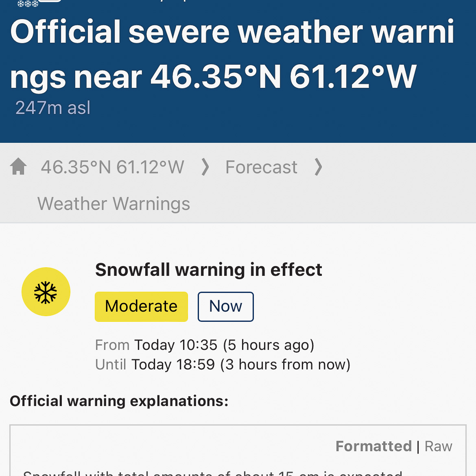Go to the Forecast breadcrumb
This screenshot has height=476, width=476.
[261, 167]
